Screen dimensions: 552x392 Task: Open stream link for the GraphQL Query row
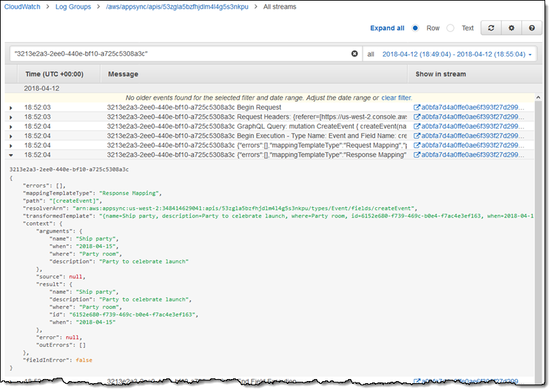point(417,127)
